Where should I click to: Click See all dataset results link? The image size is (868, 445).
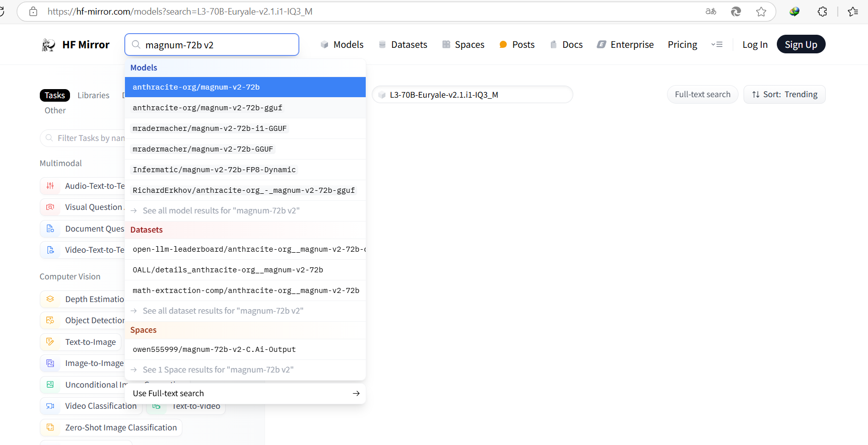tap(245, 311)
